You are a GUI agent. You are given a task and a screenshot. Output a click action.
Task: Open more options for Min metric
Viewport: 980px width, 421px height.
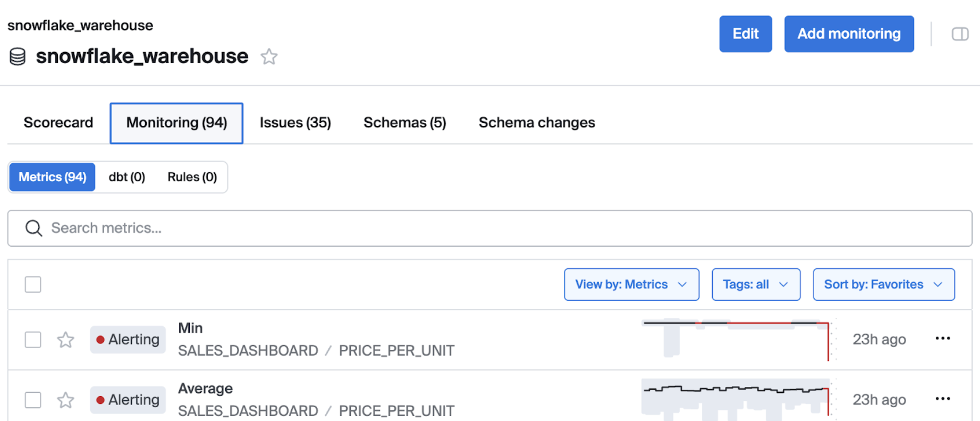click(x=942, y=339)
